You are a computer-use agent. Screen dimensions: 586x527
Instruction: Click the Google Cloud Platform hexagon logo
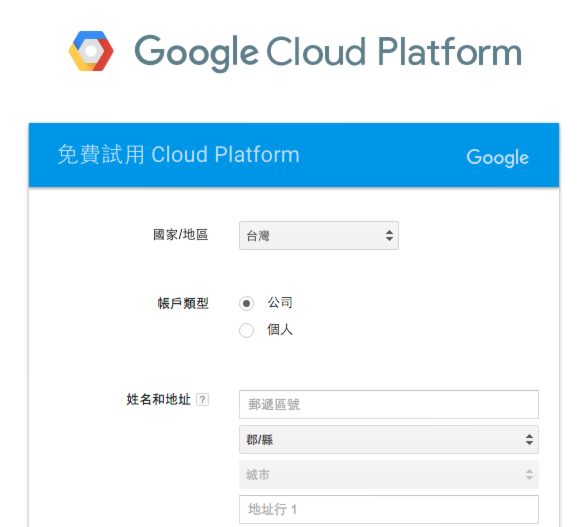pos(91,51)
